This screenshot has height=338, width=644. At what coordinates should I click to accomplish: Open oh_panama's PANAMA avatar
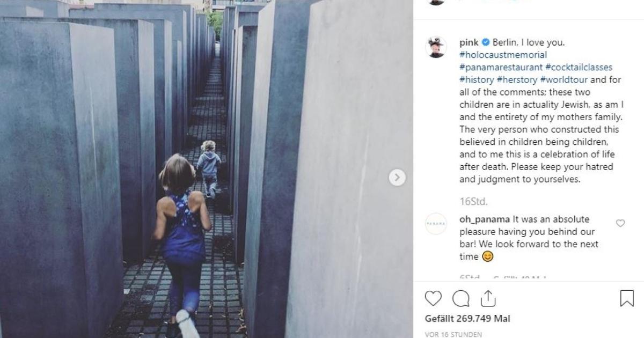(x=436, y=224)
